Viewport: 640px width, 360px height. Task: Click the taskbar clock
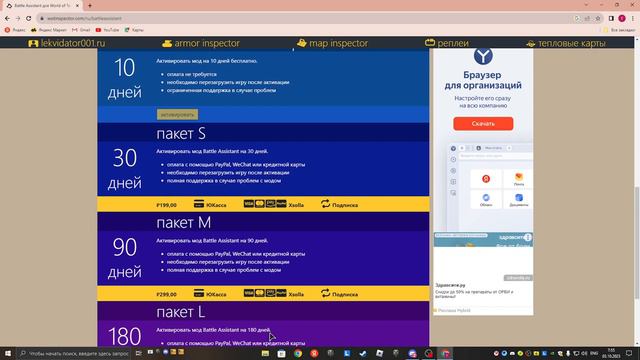tap(611, 353)
